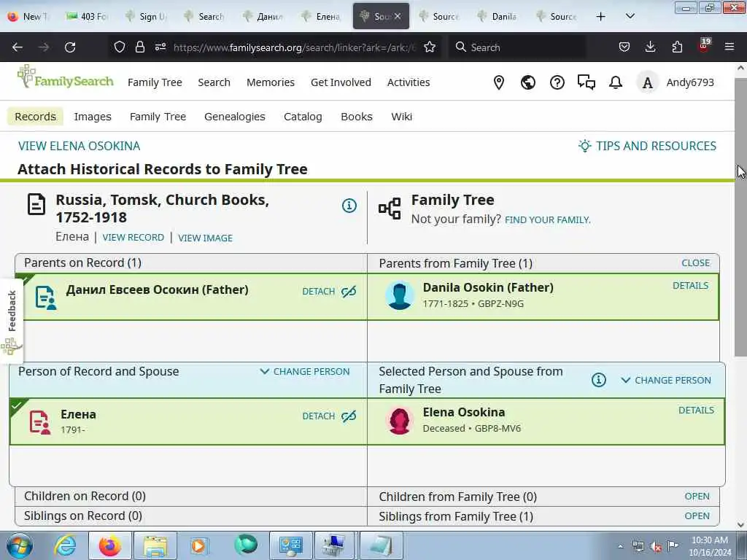Click the tracking protection shield icon
Screen dimensions: 747x560
(x=120, y=47)
